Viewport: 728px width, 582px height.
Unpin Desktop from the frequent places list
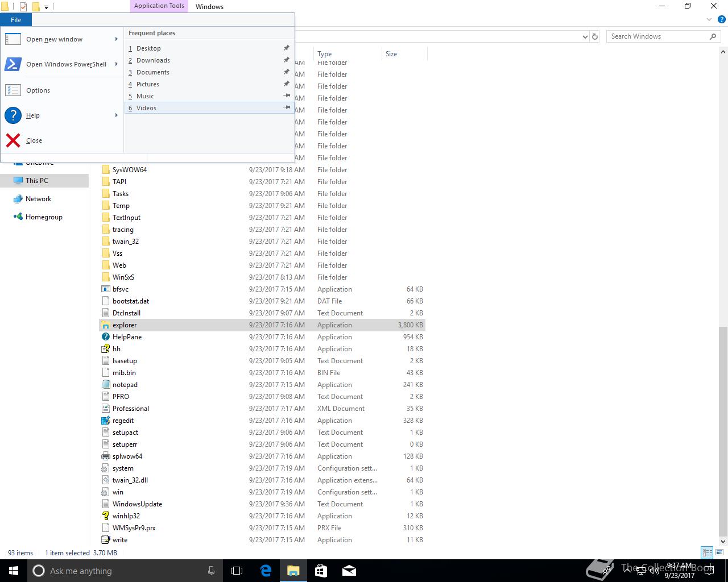point(287,48)
